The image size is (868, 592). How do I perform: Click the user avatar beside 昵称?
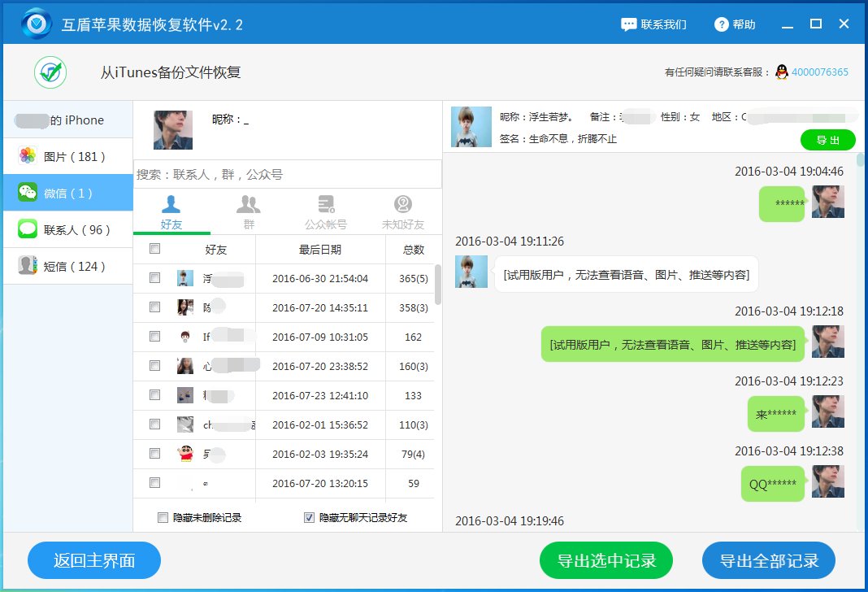(173, 130)
